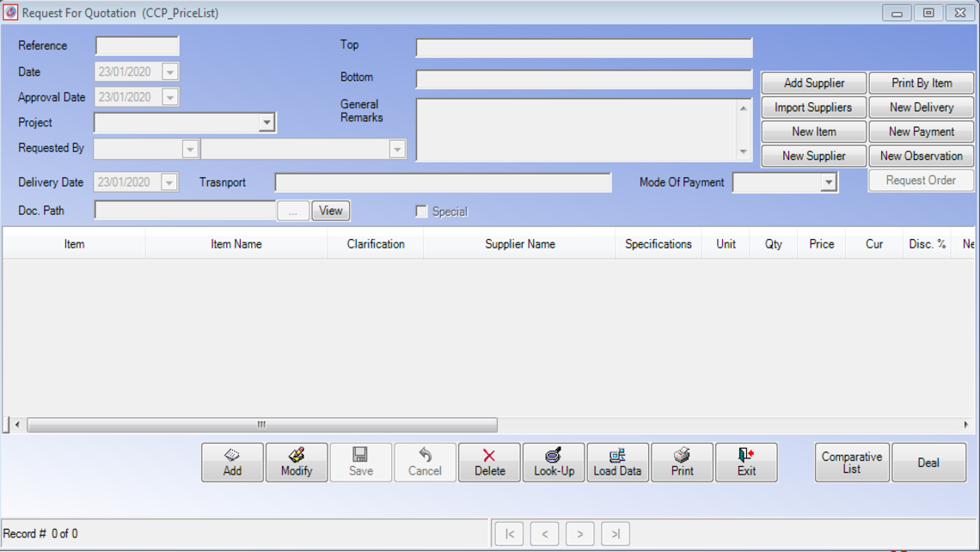Click the Add Supplier button
The width and height of the screenshot is (980, 552).
coord(814,83)
